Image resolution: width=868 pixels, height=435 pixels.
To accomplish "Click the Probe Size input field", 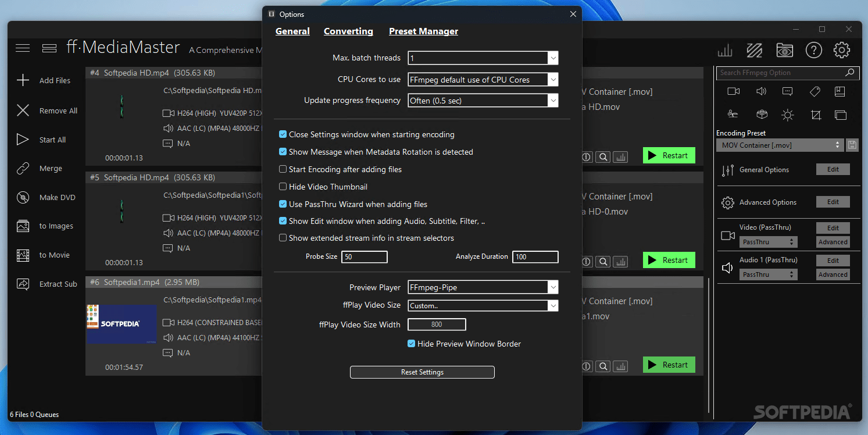I will click(x=365, y=256).
